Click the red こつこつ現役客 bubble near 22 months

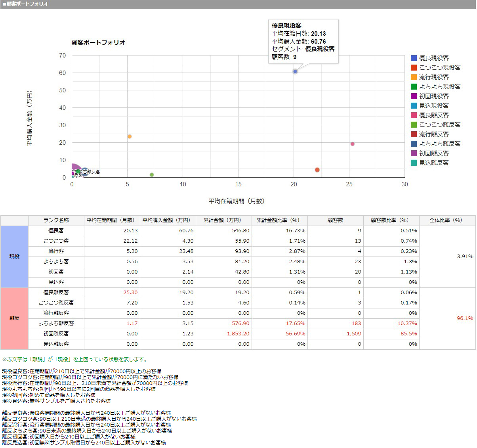(317, 170)
